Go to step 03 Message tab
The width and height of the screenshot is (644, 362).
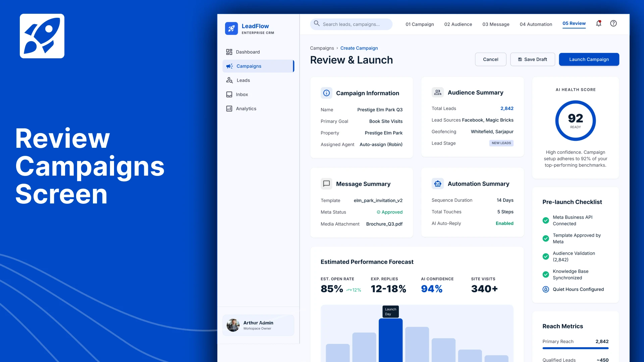(496, 24)
